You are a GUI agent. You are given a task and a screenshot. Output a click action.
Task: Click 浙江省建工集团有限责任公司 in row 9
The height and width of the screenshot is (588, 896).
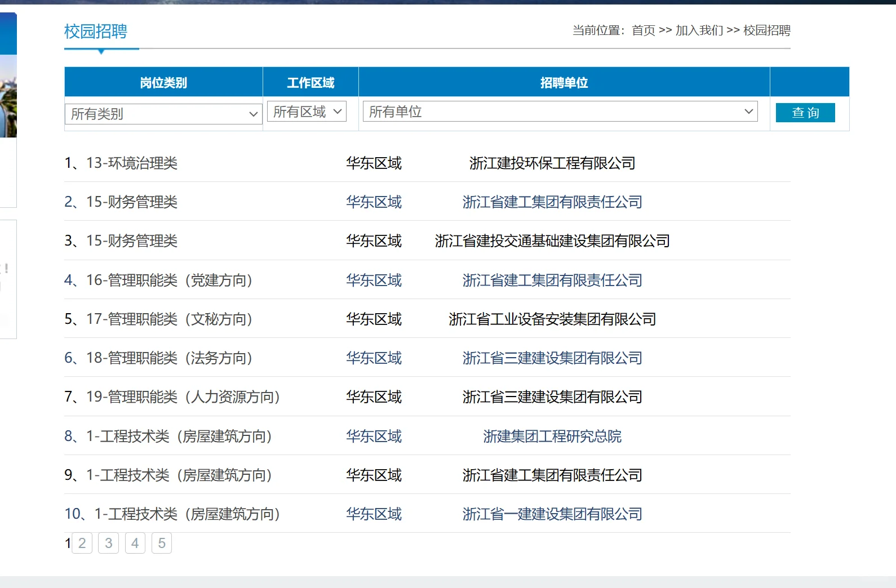552,475
